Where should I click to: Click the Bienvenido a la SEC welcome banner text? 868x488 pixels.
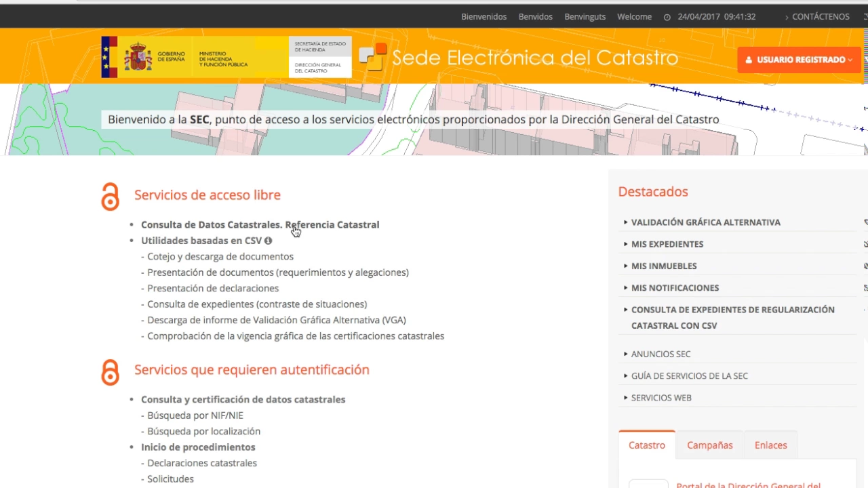pyautogui.click(x=414, y=120)
